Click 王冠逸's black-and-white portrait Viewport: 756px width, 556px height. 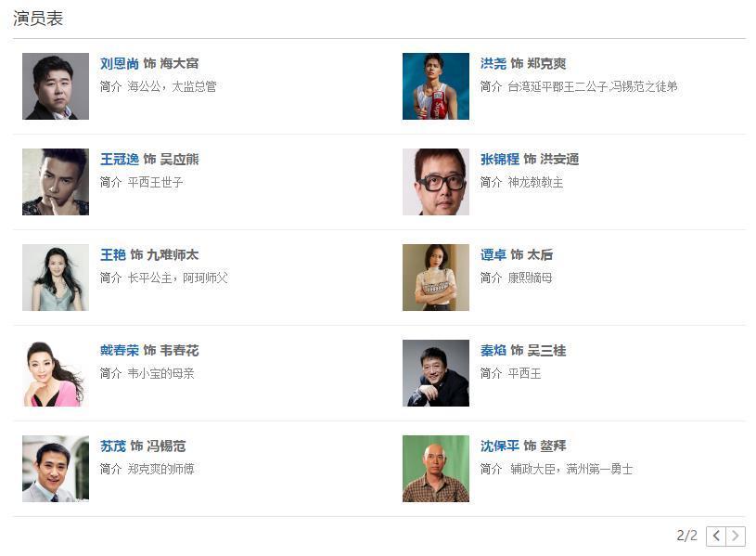pos(56,182)
